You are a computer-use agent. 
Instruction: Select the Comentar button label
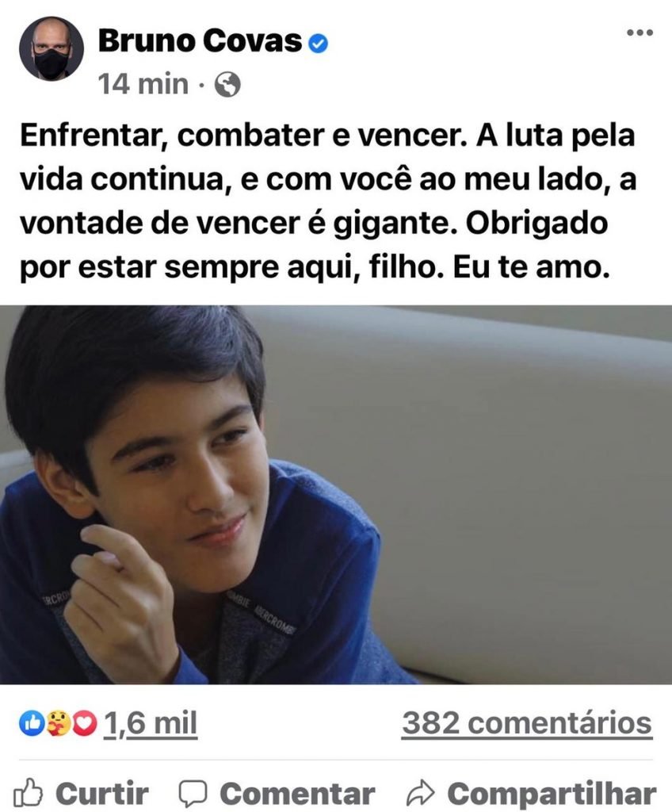pos(297,793)
